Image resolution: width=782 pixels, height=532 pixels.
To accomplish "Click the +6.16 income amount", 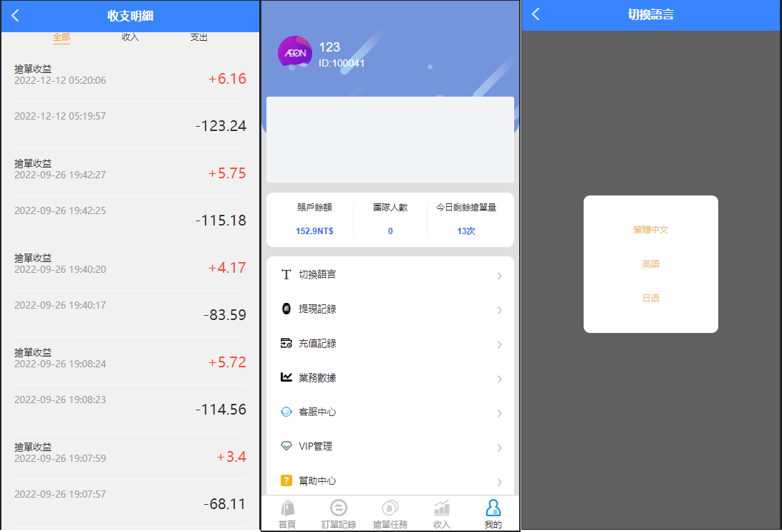I will 227,79.
